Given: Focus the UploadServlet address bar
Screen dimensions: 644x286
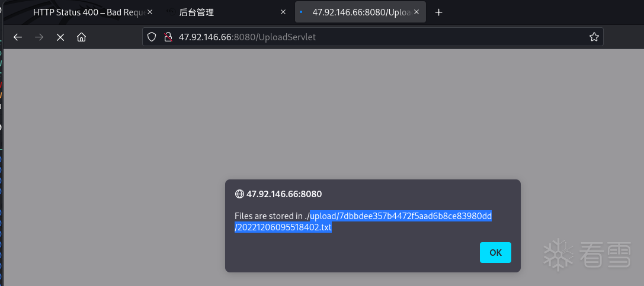Looking at the screenshot, I should (379, 37).
